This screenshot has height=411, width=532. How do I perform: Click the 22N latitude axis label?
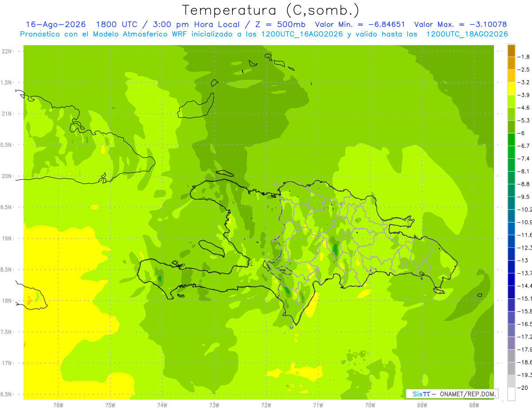[7, 51]
